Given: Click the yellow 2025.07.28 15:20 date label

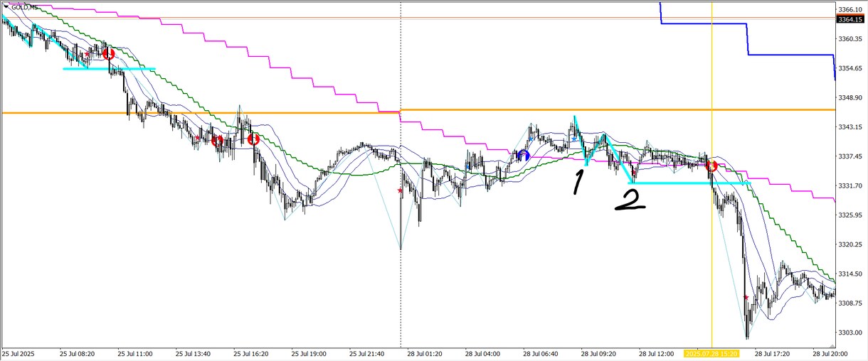Looking at the screenshot, I should 711,352.
